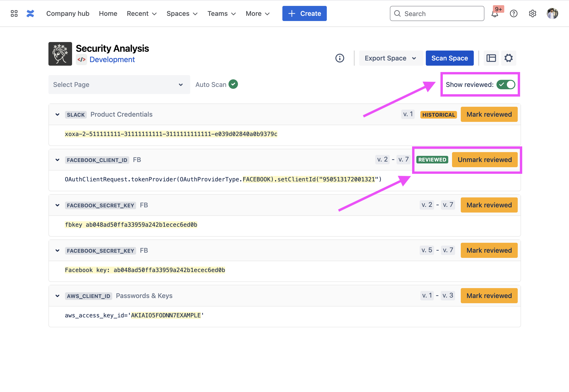This screenshot has width=569, height=392.
Task: Unmark reviewed for FACEBOOK_CLIENT_ID
Action: [485, 160]
